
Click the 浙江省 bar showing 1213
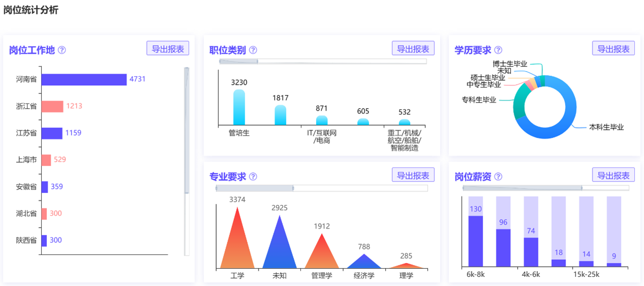click(52, 107)
